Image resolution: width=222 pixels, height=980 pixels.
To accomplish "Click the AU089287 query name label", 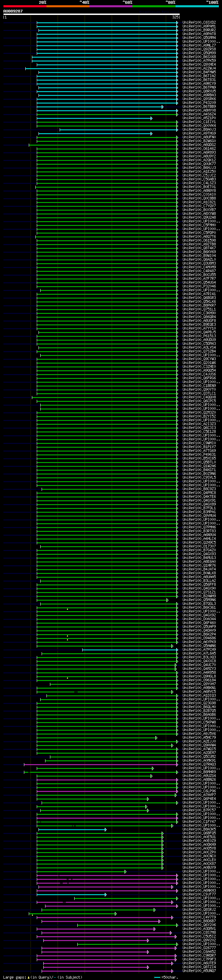I will tap(13, 11).
